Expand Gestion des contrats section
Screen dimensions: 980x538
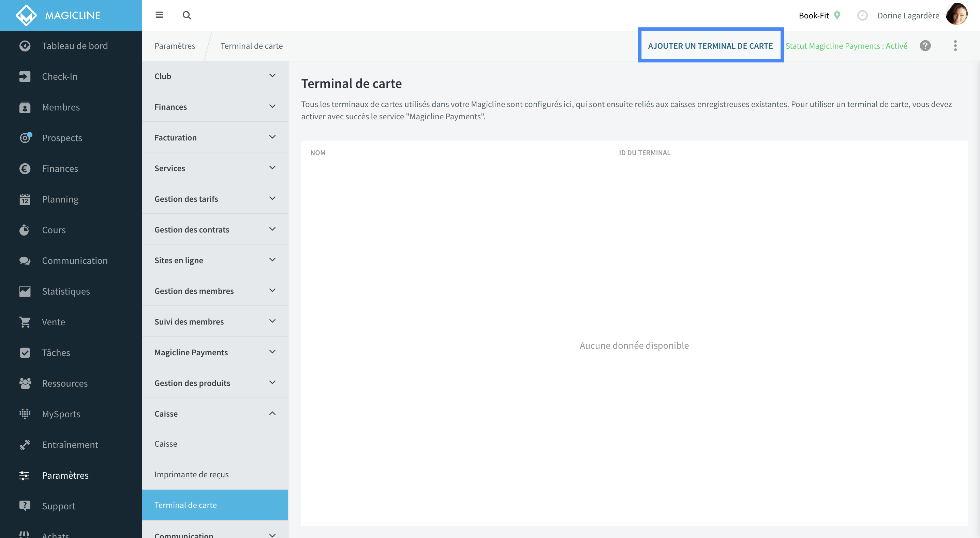click(215, 229)
